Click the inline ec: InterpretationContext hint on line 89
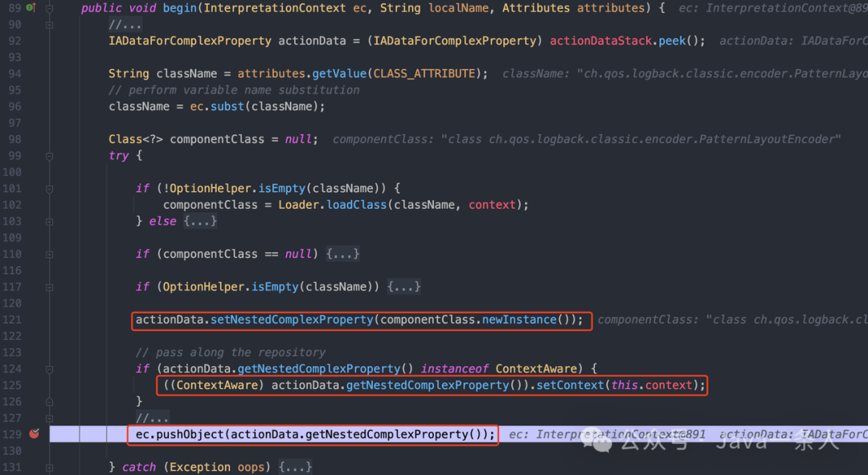The height and width of the screenshot is (475, 868). (773, 8)
